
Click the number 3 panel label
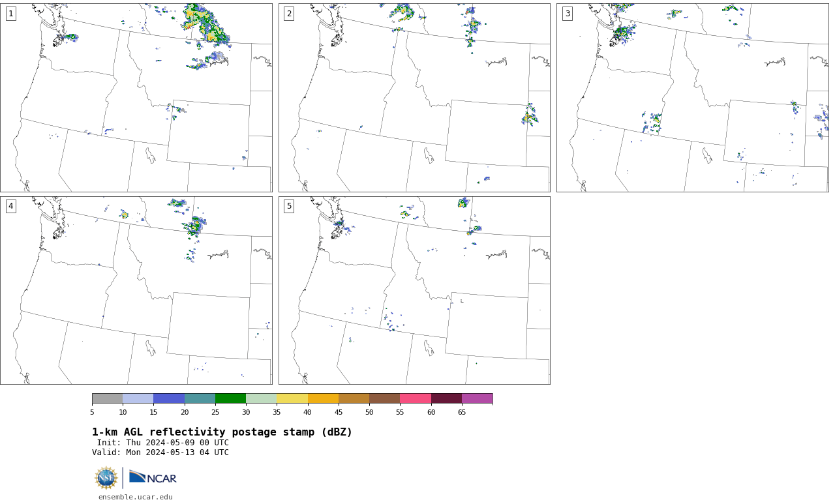click(x=568, y=14)
